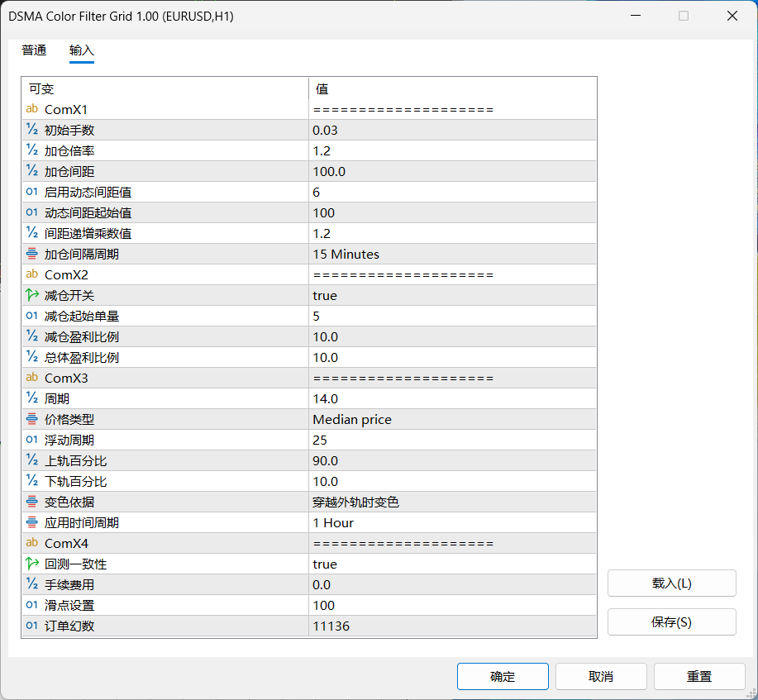Open the Median price 价格类型 dropdown

pyautogui.click(x=452, y=420)
